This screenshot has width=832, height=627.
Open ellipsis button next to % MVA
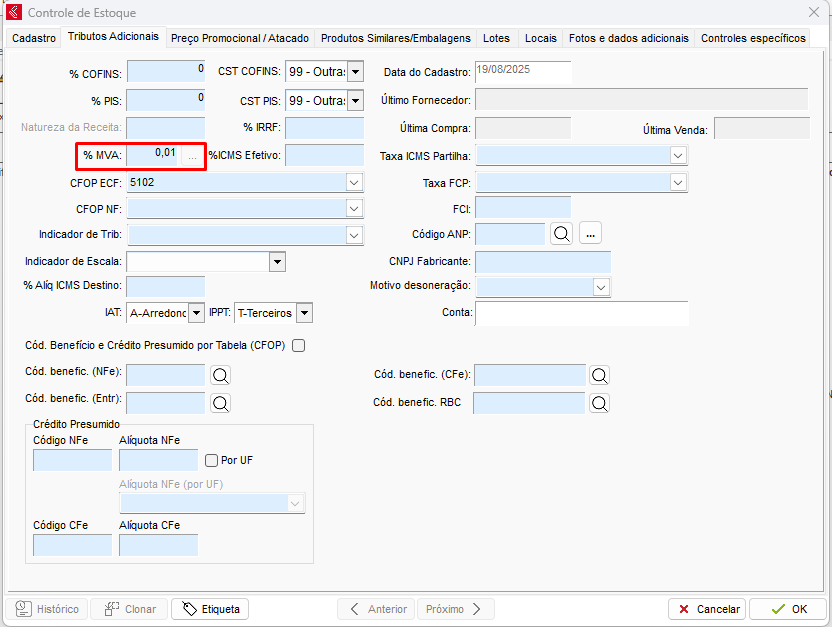click(x=193, y=156)
